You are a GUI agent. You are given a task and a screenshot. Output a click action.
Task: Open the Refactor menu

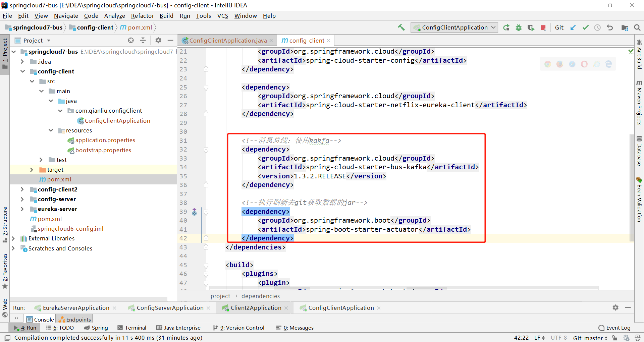(x=142, y=16)
